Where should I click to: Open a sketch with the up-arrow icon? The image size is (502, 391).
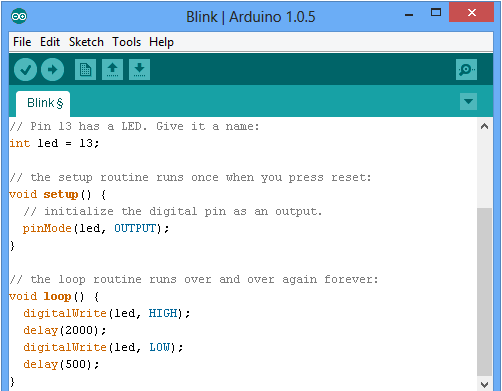pyautogui.click(x=112, y=70)
